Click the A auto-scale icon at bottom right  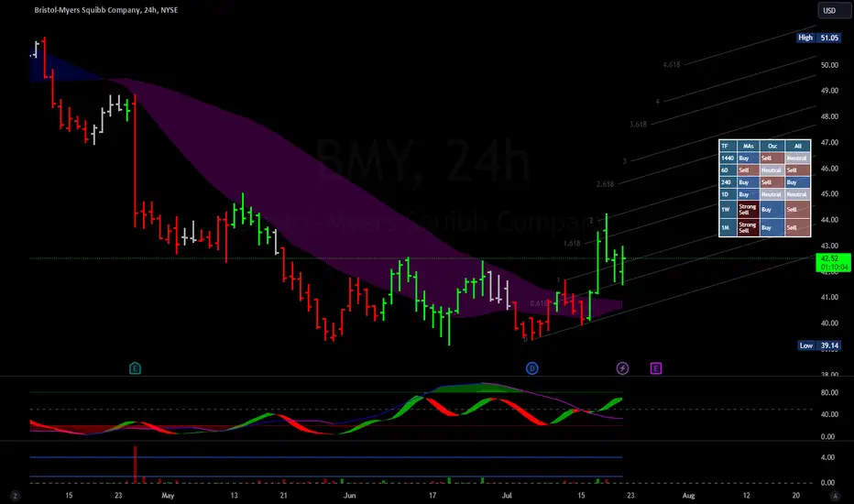click(x=835, y=496)
